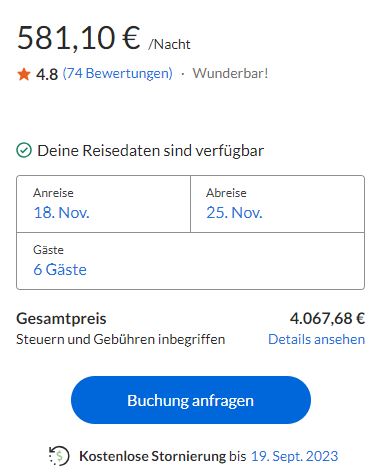Select the 18. Nov. arrival date
This screenshot has width=385, height=475.
pos(61,213)
